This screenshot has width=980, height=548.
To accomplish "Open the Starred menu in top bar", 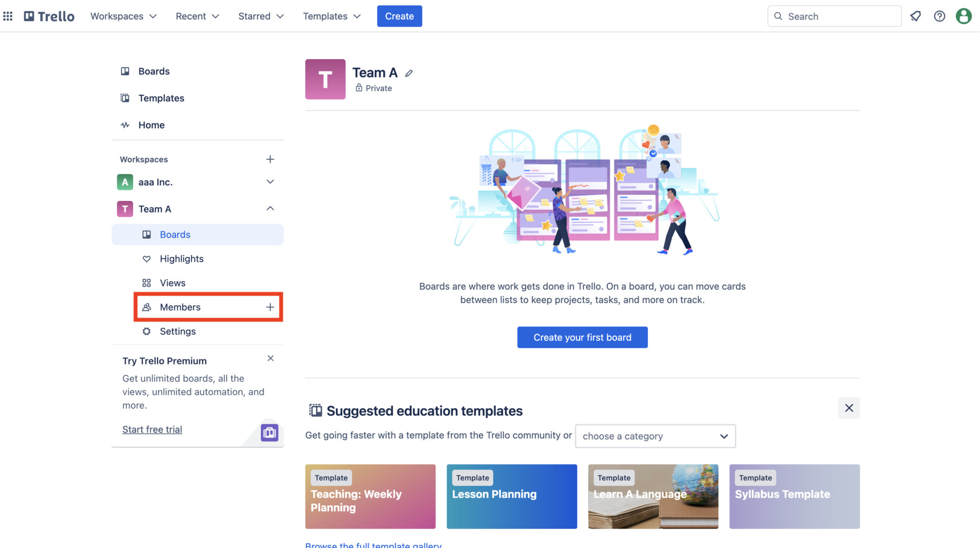I will pos(260,16).
